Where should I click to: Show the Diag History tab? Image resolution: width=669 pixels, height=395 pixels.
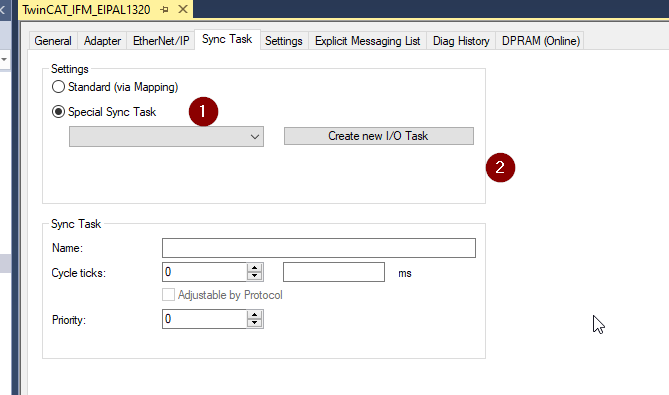(x=461, y=41)
